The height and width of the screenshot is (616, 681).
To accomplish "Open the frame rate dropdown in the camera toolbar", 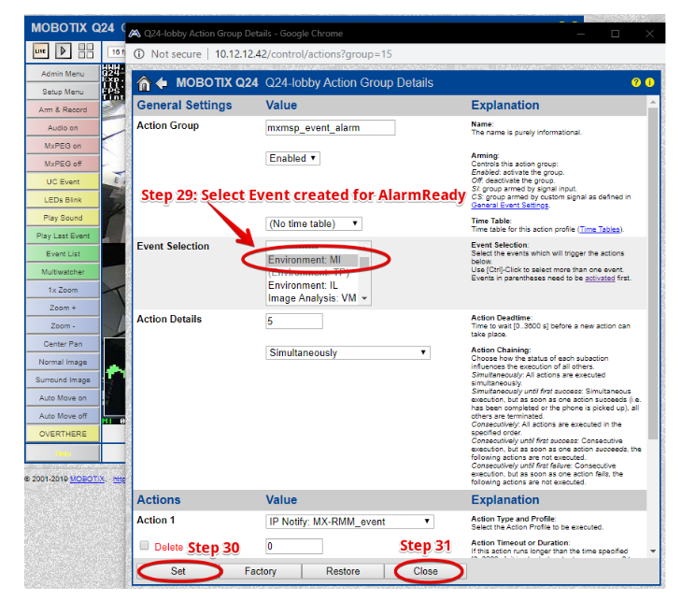I will (x=117, y=52).
